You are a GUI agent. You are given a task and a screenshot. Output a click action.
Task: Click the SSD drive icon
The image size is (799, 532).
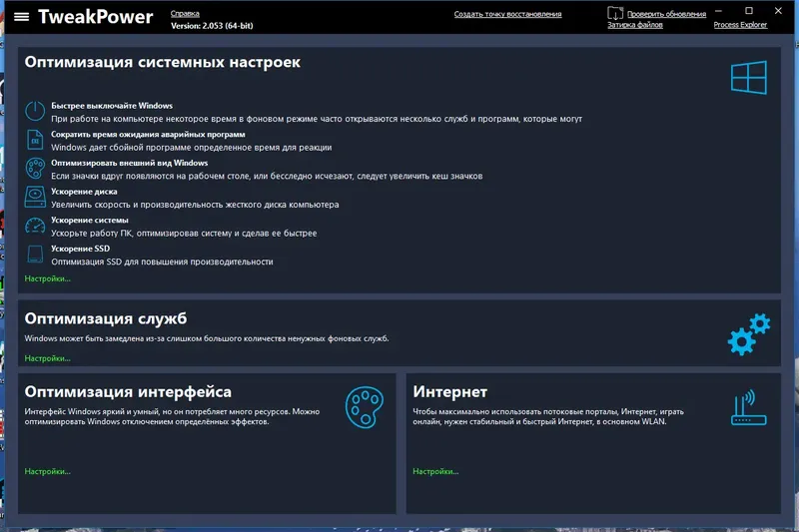pos(35,255)
